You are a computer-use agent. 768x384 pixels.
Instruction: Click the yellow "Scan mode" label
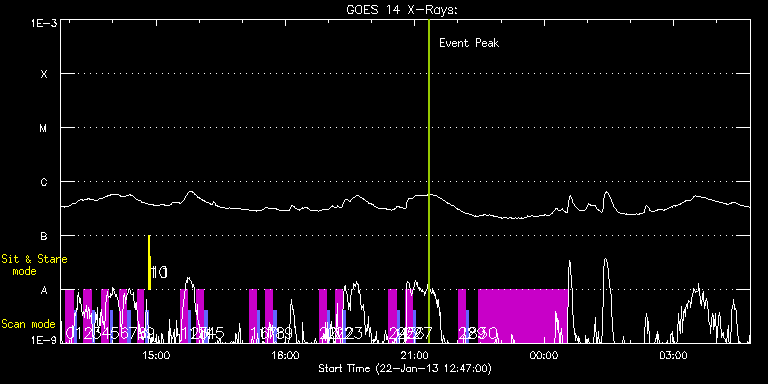27,324
